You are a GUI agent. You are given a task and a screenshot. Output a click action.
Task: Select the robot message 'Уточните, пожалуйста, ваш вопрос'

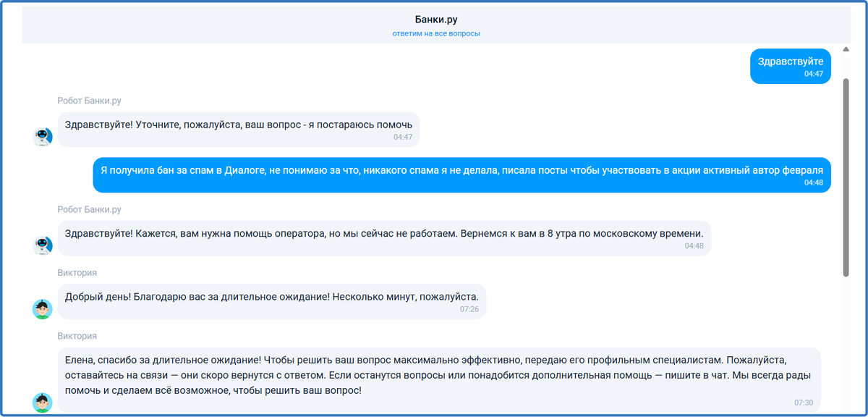239,130
